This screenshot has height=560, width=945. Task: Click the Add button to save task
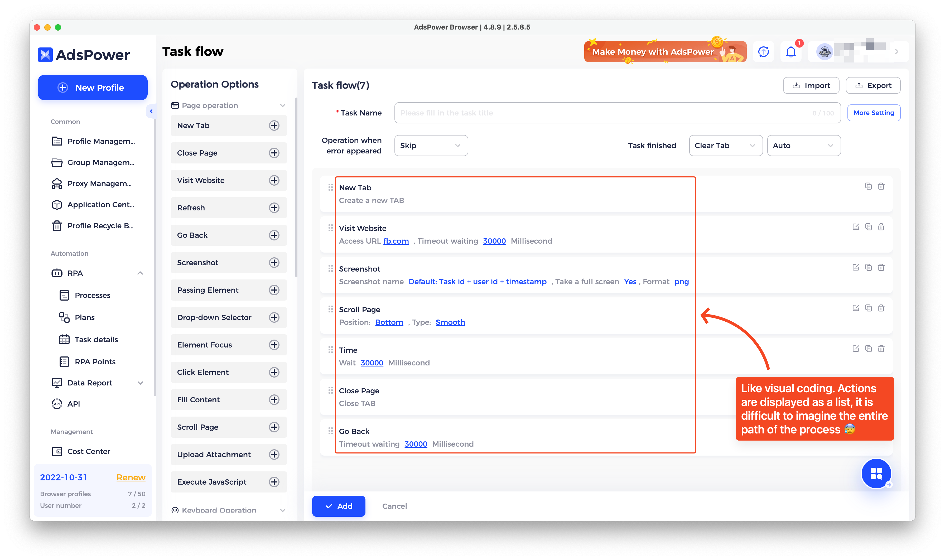(339, 506)
